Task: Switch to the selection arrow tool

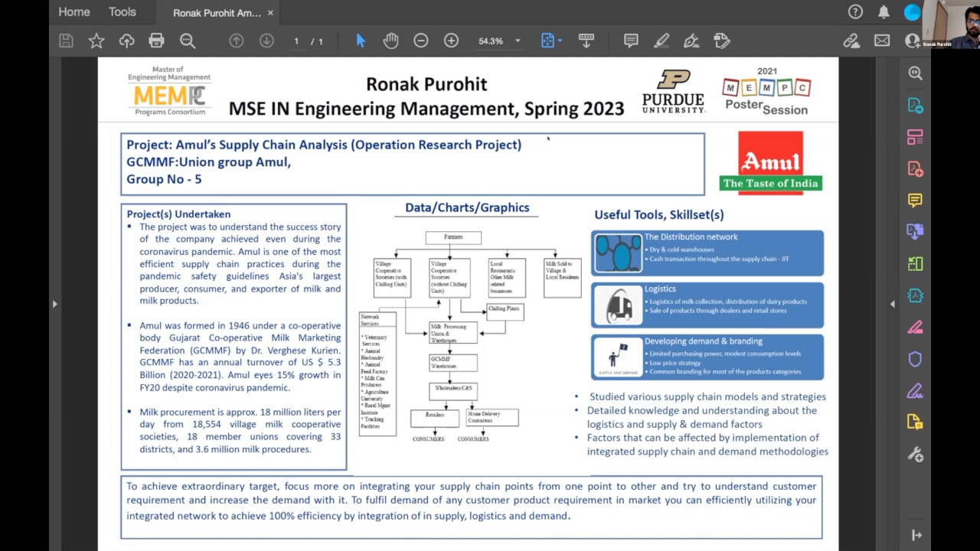Action: point(360,41)
